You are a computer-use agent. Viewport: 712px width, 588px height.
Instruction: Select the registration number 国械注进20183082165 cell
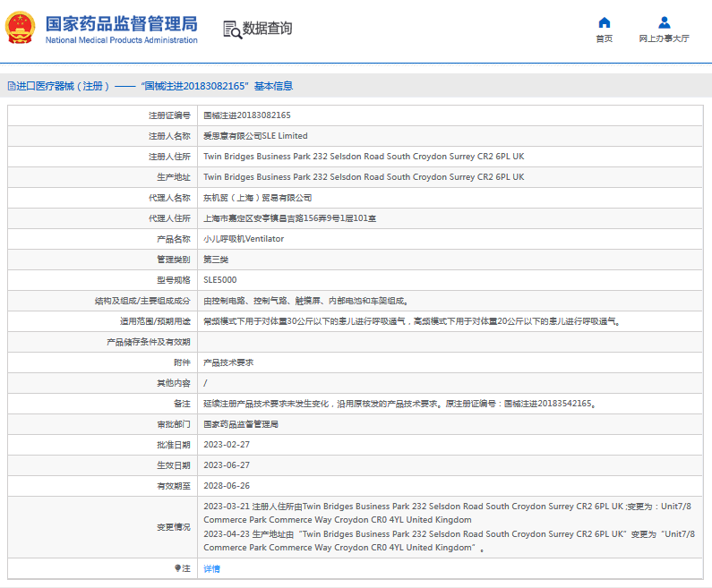(246, 115)
